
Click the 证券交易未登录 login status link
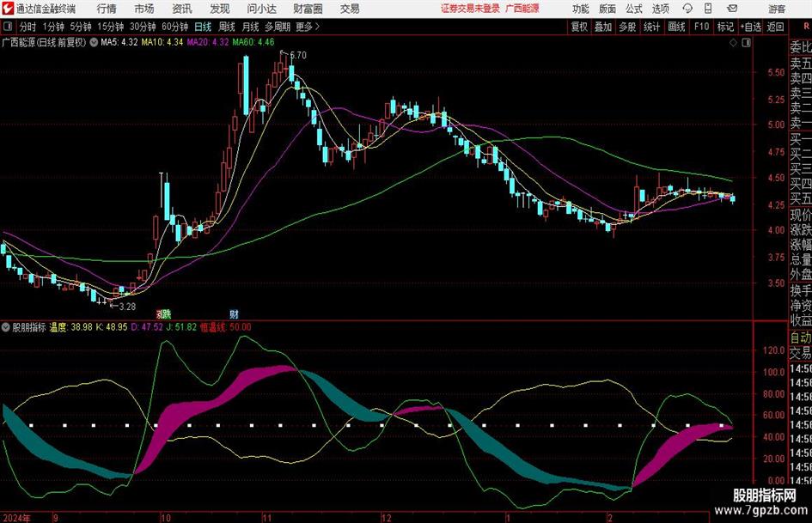point(470,9)
